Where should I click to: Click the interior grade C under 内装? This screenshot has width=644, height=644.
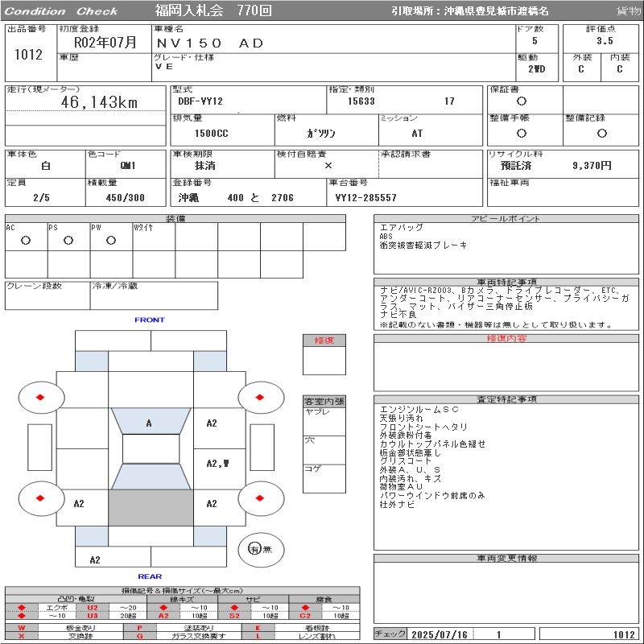pos(619,69)
